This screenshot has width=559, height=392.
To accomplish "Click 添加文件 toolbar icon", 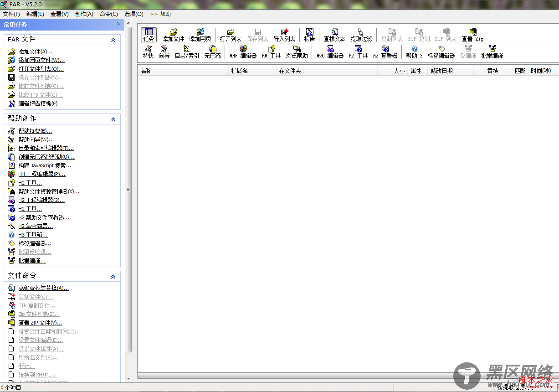I will click(174, 35).
